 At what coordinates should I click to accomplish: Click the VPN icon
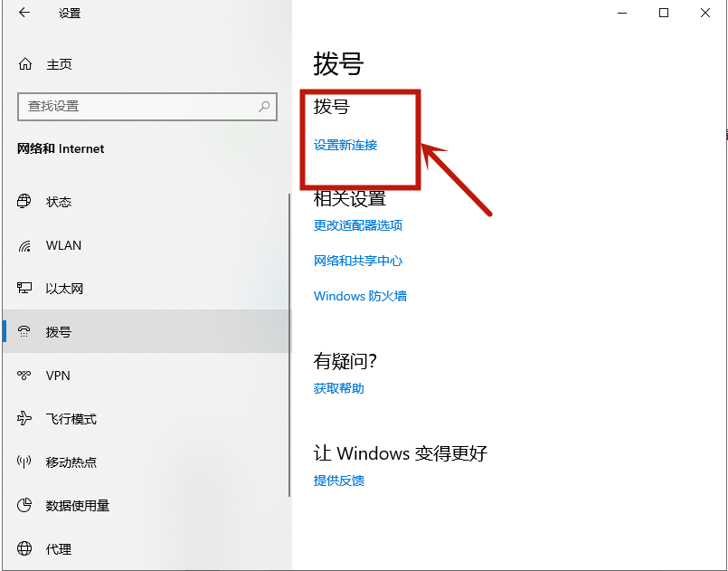pos(24,375)
